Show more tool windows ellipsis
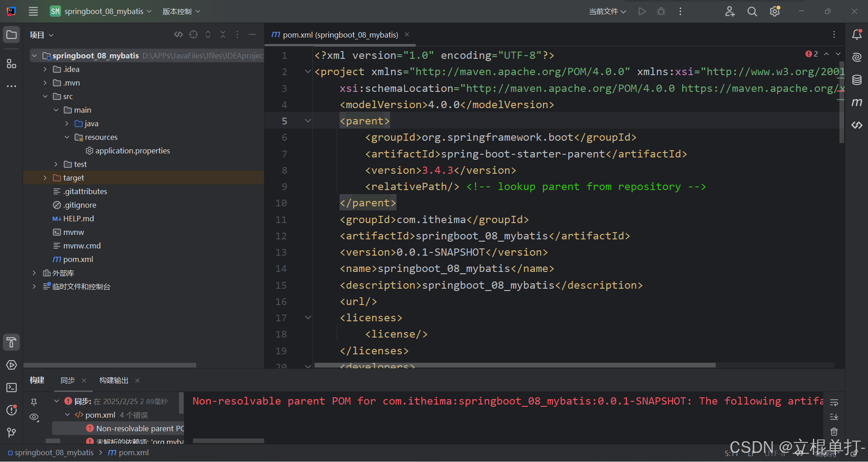This screenshot has height=462, width=868. 11,86
